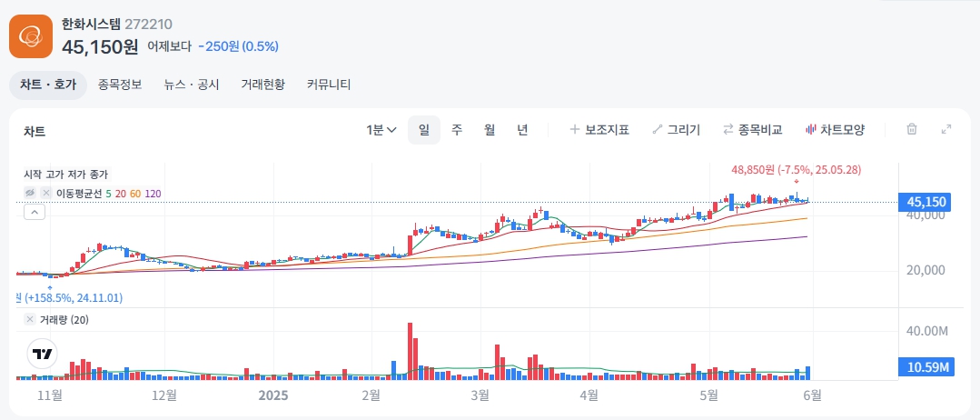This screenshot has width=980, height=420.
Task: Click the stock code 272210
Action: 148,25
